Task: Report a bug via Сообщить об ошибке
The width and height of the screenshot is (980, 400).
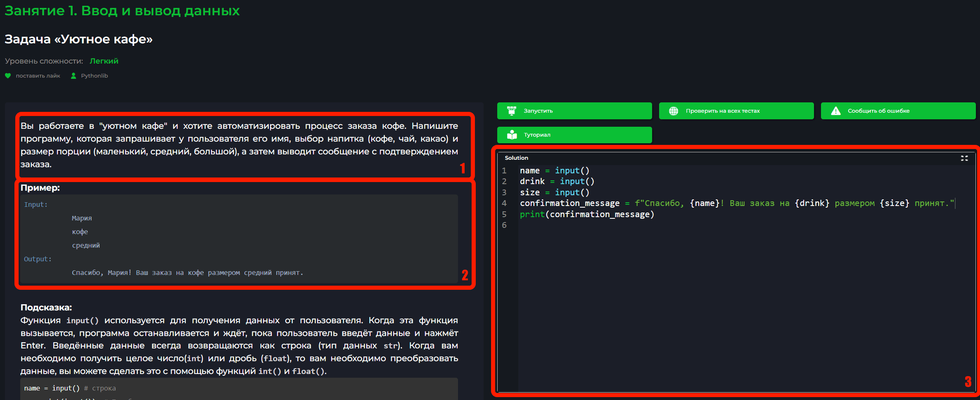Action: (x=898, y=111)
